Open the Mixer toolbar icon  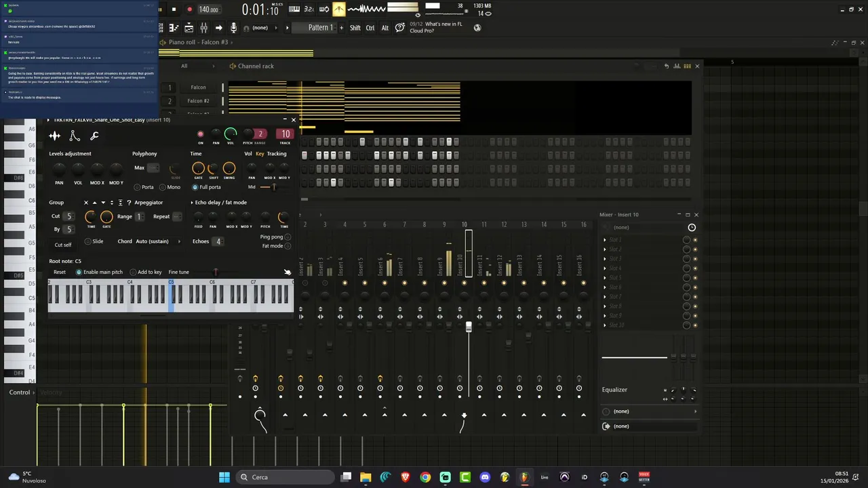[x=203, y=28]
